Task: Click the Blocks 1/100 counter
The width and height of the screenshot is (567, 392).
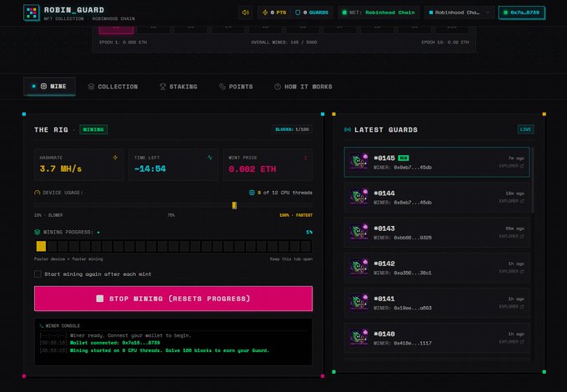Action: pos(292,129)
